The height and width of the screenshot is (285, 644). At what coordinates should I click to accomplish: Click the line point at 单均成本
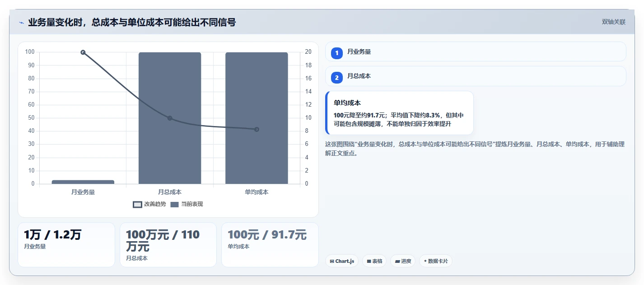257,129
